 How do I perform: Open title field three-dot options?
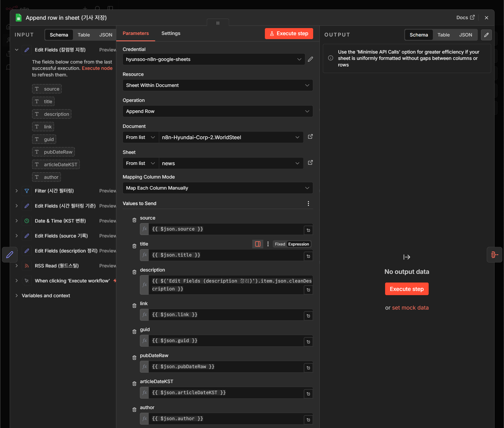click(268, 244)
